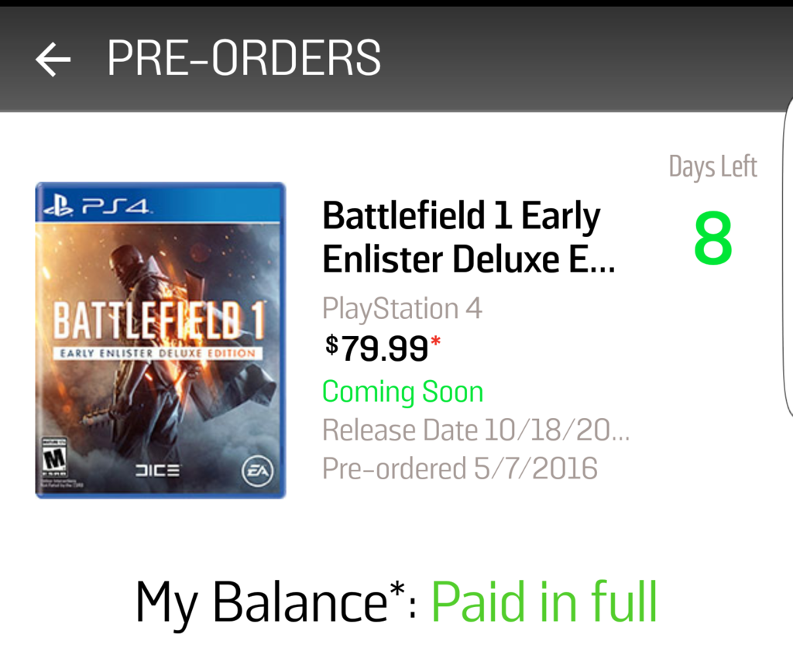793x672 pixels.
Task: Click the DICE logo on the cover
Action: coord(156,470)
